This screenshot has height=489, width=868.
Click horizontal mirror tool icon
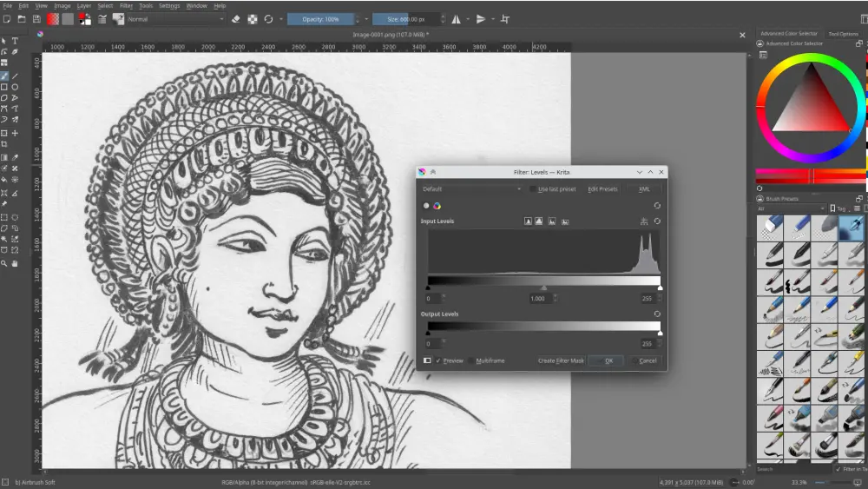pyautogui.click(x=457, y=19)
